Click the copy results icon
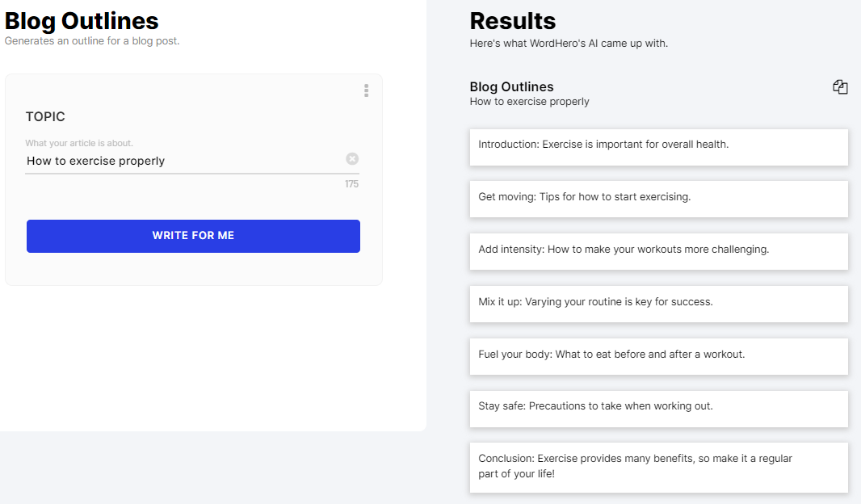The image size is (861, 504). pos(840,86)
